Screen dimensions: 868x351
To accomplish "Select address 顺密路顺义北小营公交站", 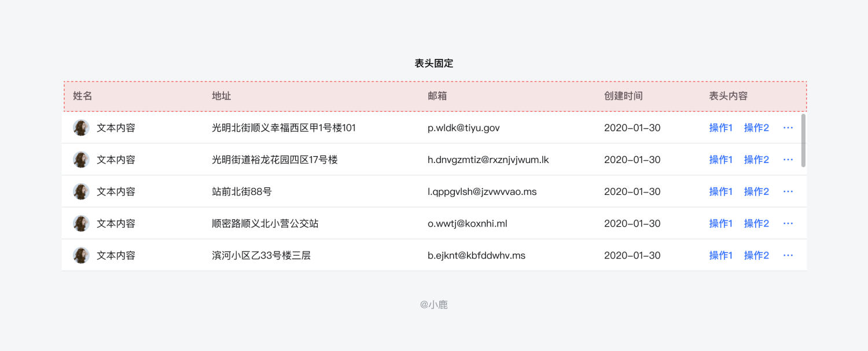I will (x=265, y=223).
